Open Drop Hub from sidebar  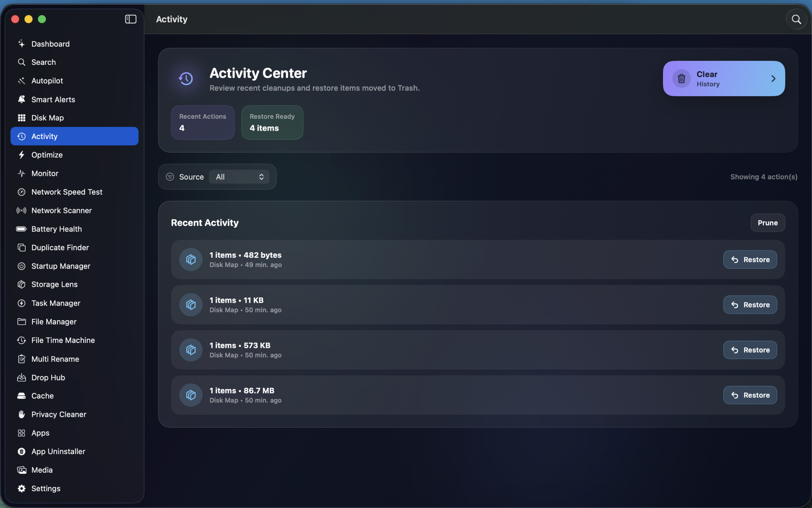(75, 377)
